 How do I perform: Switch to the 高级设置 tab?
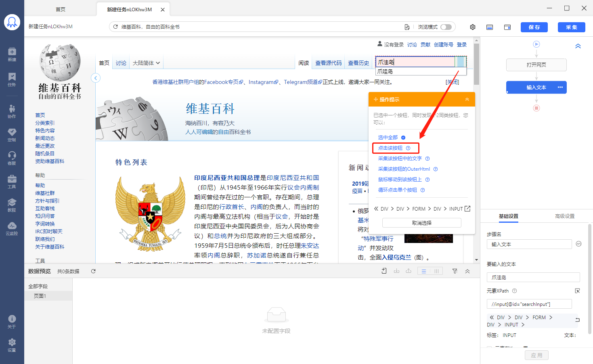point(565,216)
